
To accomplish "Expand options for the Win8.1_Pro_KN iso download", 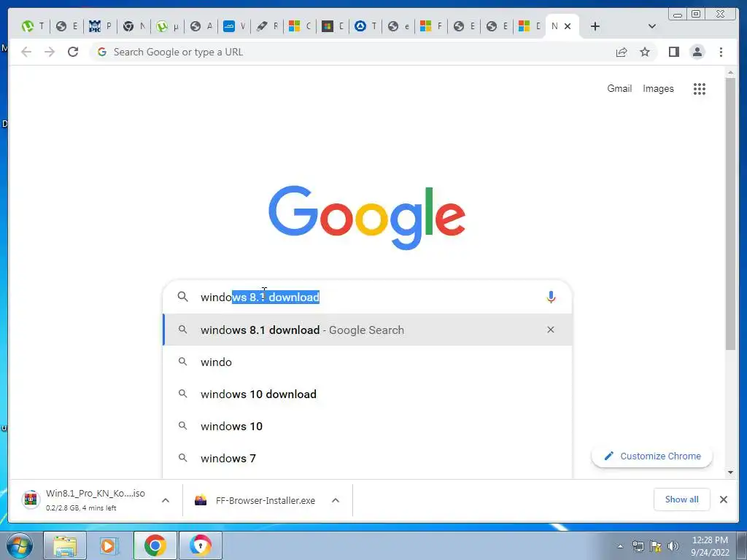I will (166, 500).
